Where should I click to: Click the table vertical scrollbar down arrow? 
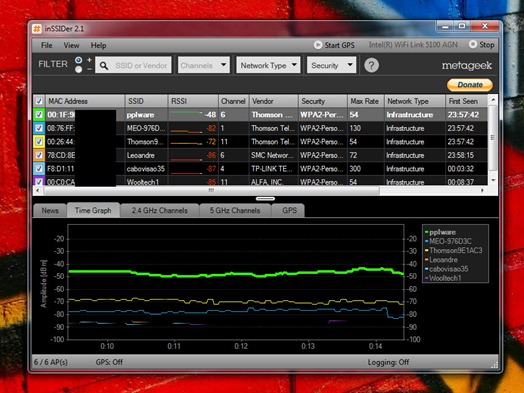493,180
